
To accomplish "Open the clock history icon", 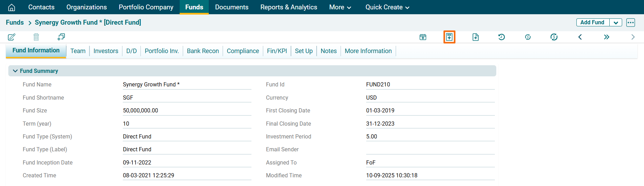I will click(501, 37).
